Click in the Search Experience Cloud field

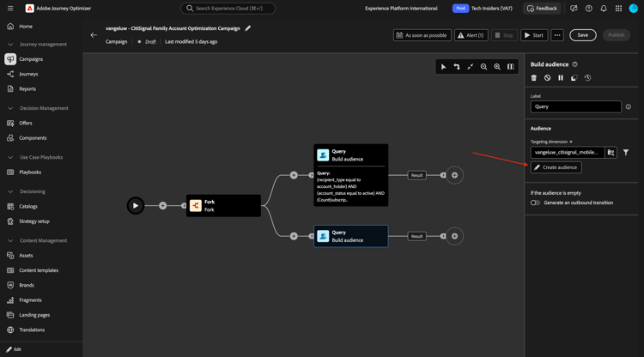point(228,9)
